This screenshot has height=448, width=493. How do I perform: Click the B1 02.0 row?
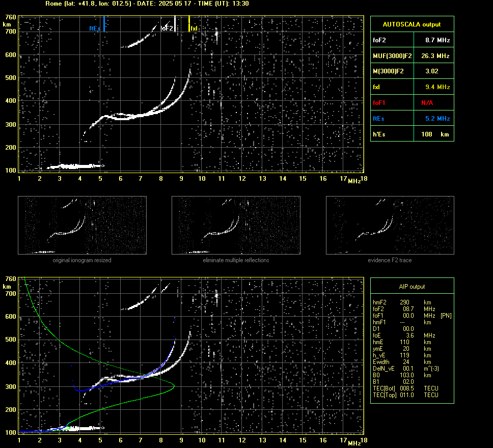(x=393, y=382)
